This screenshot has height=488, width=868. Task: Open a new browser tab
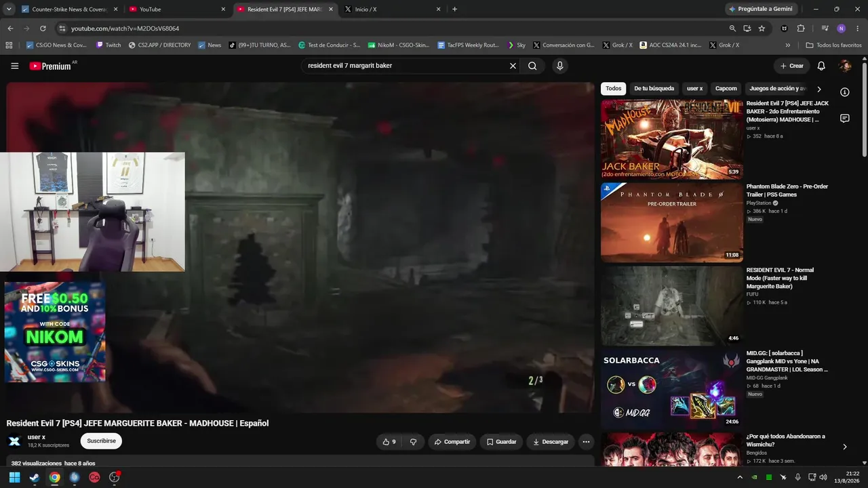(454, 9)
